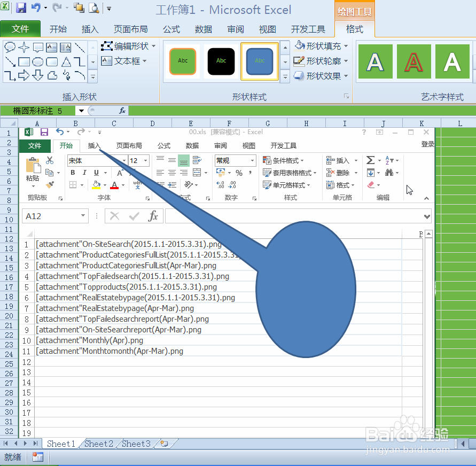Click the horizontal scrollbar left arrow
The width and height of the screenshot is (476, 466).
[462, 444]
